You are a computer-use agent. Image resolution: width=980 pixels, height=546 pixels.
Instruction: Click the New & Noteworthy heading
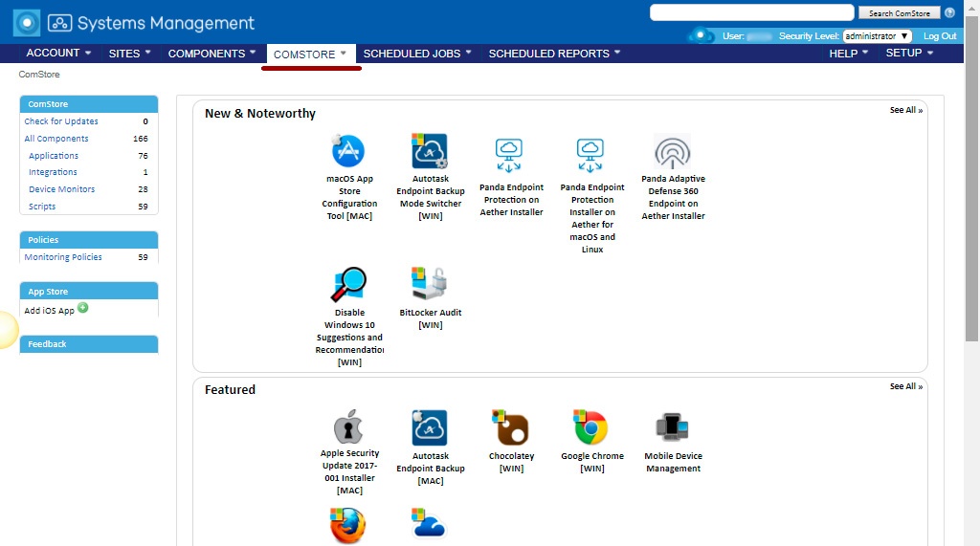point(260,114)
